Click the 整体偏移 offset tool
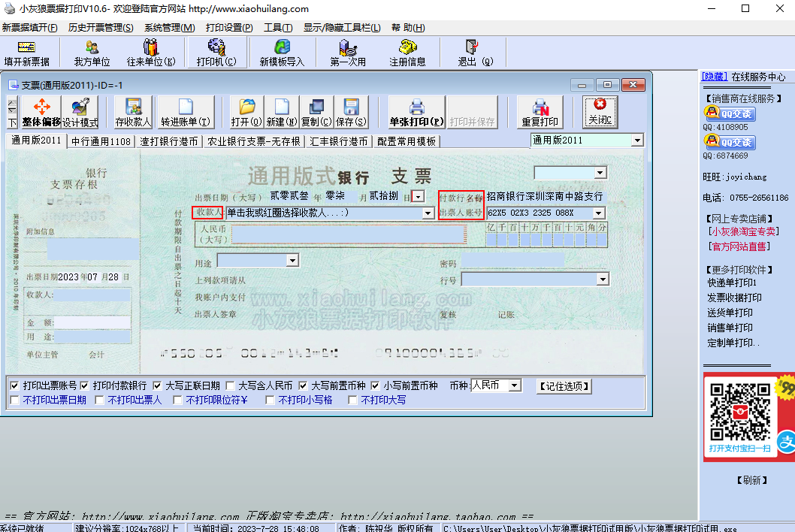Viewport: 795px width, 532px height. click(41, 112)
